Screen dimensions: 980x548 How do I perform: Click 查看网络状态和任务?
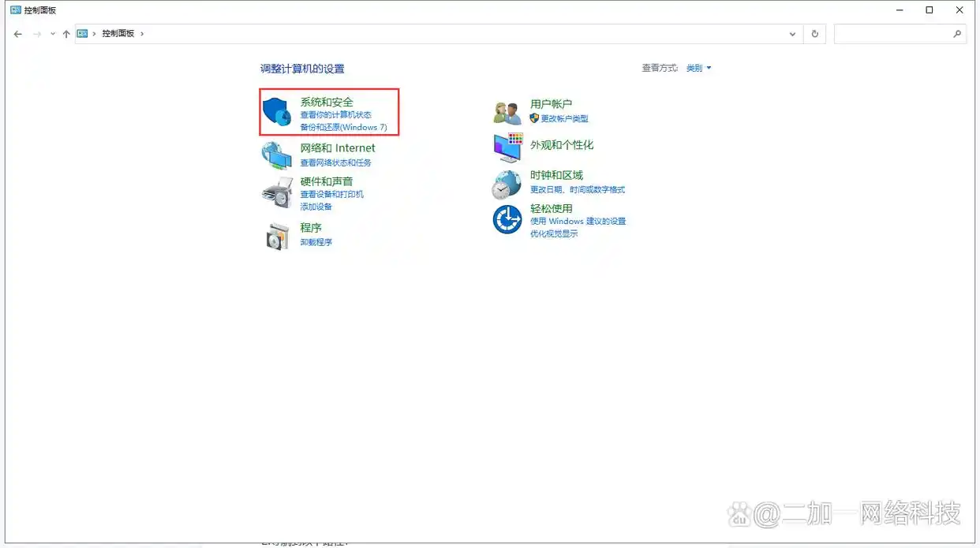[333, 162]
